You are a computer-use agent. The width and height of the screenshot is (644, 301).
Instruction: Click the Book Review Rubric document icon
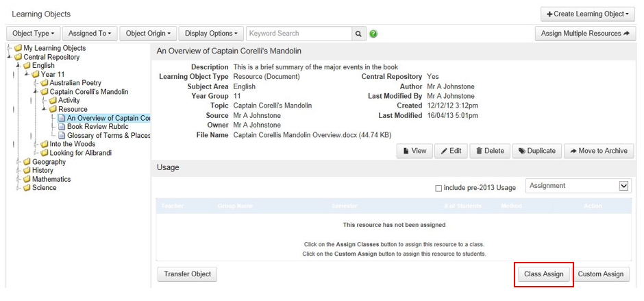click(62, 127)
